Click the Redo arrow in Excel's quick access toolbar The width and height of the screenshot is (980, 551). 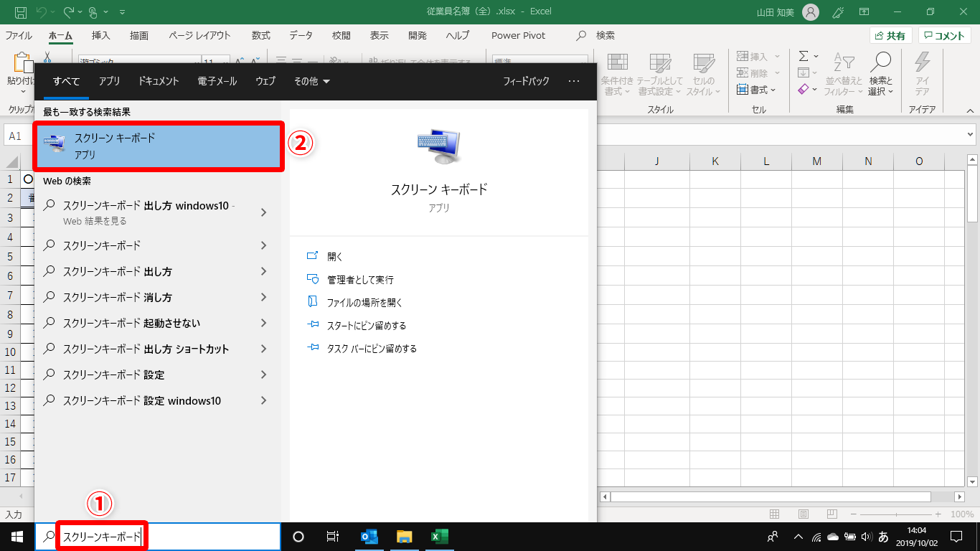tap(70, 12)
